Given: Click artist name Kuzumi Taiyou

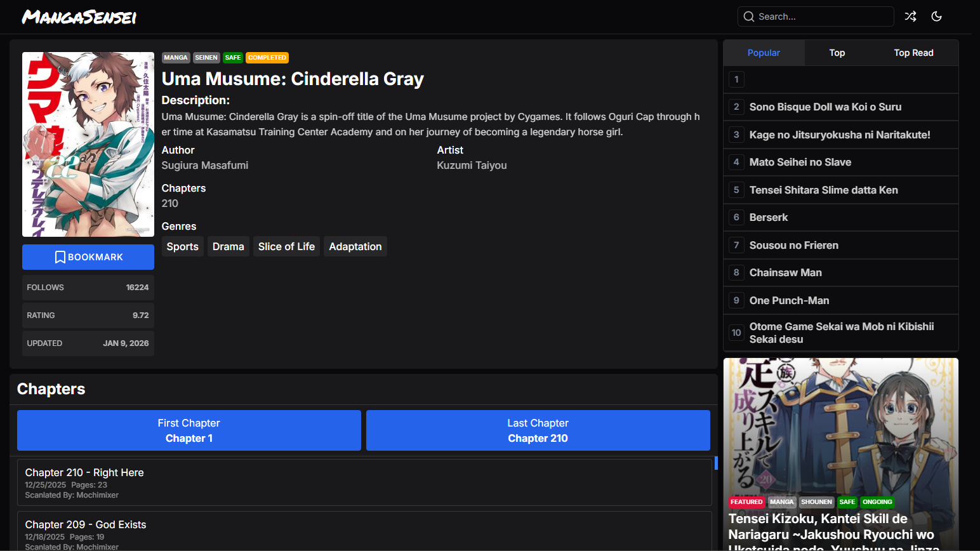Looking at the screenshot, I should (472, 165).
